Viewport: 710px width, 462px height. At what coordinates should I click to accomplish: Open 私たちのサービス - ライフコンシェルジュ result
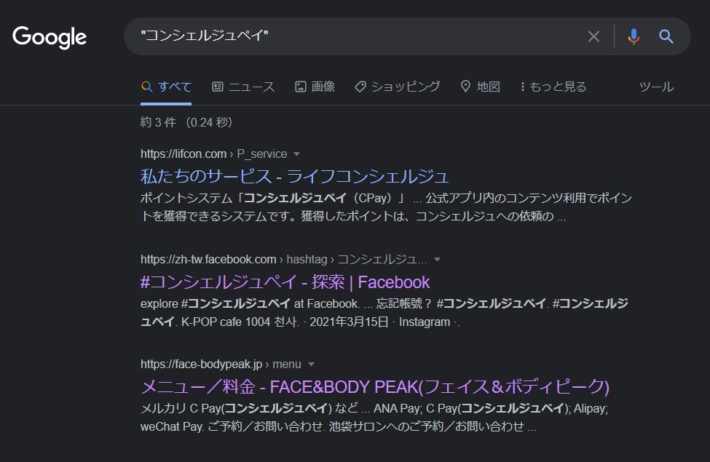pyautogui.click(x=294, y=176)
